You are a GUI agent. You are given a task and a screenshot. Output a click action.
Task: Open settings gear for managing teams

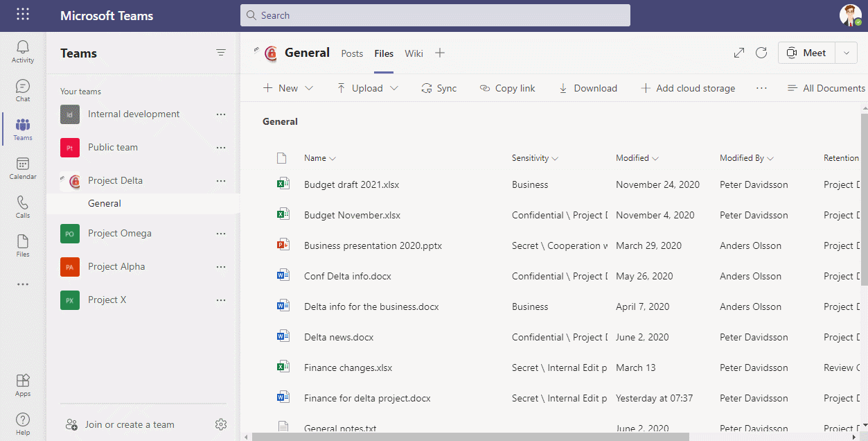pos(221,424)
